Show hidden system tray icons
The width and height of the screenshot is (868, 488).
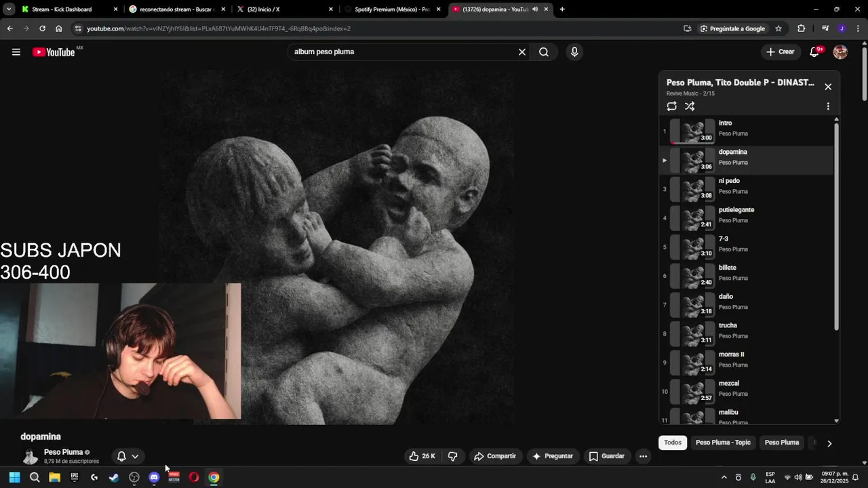click(x=724, y=477)
